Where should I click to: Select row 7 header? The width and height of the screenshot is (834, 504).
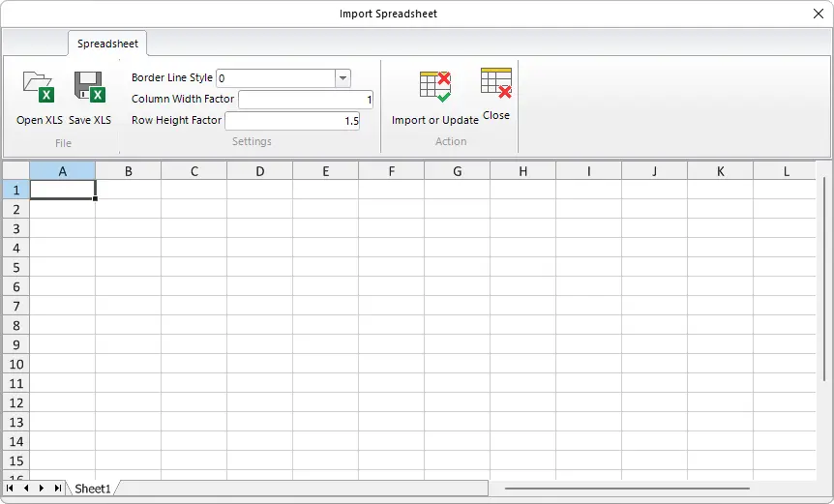coord(16,306)
